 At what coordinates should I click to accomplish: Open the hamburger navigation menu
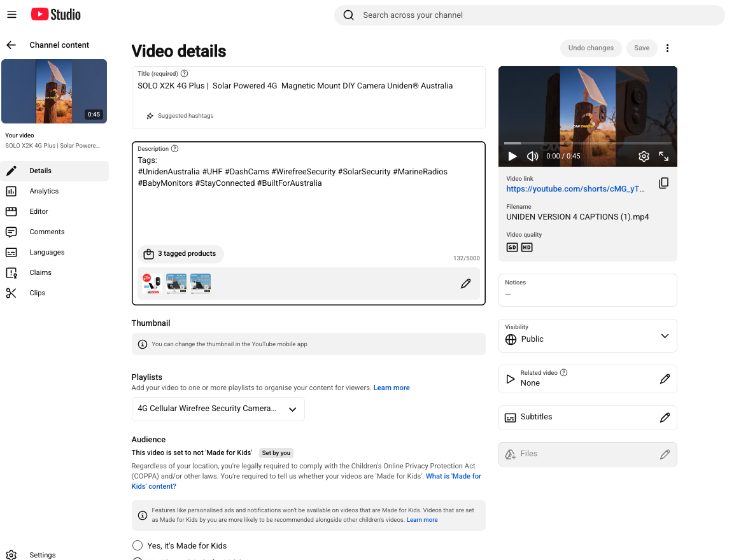[x=11, y=15]
